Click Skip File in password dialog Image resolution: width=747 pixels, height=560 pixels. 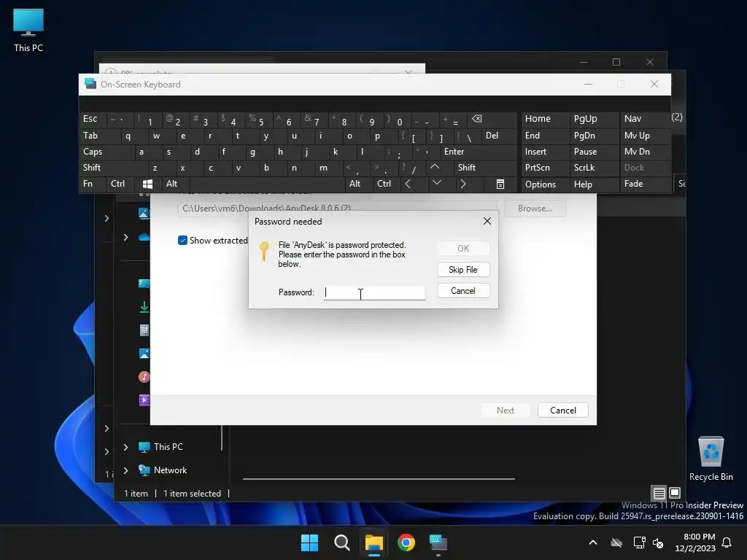point(463,270)
